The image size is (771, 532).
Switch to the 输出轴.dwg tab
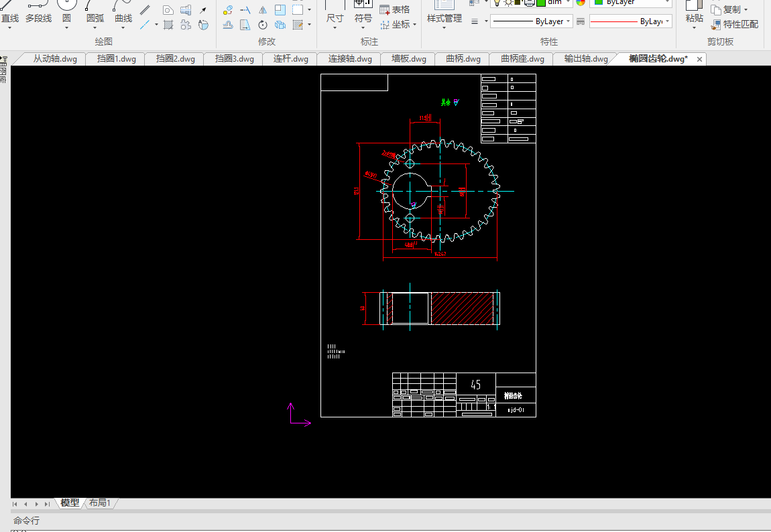(586, 59)
